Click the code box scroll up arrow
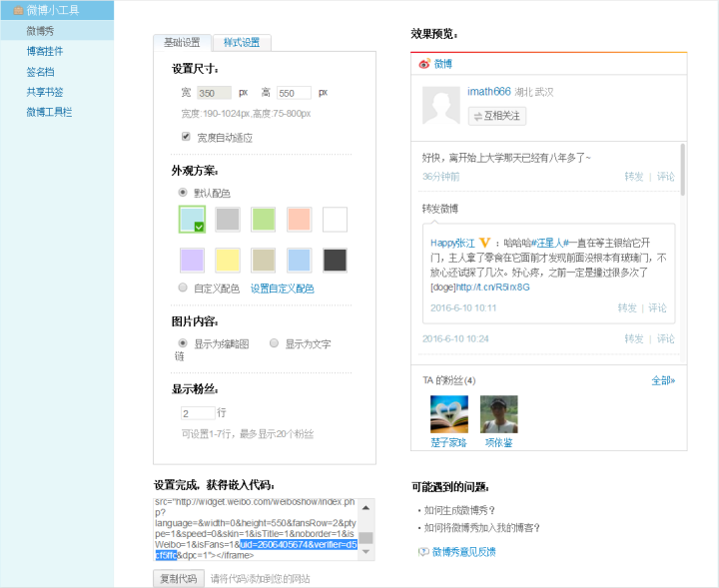Viewport: 719px width, 588px height. 365,507
